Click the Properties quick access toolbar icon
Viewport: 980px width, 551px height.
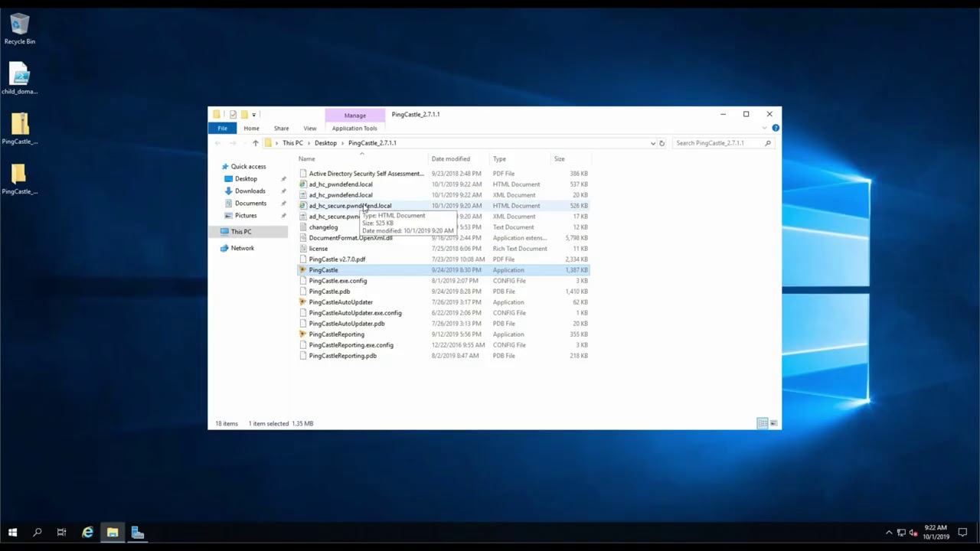coord(233,115)
